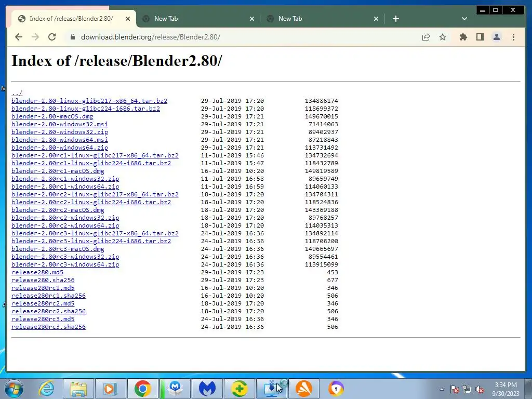Open the release280rc1.md5 file
This screenshot has width=532, height=399.
click(43, 288)
